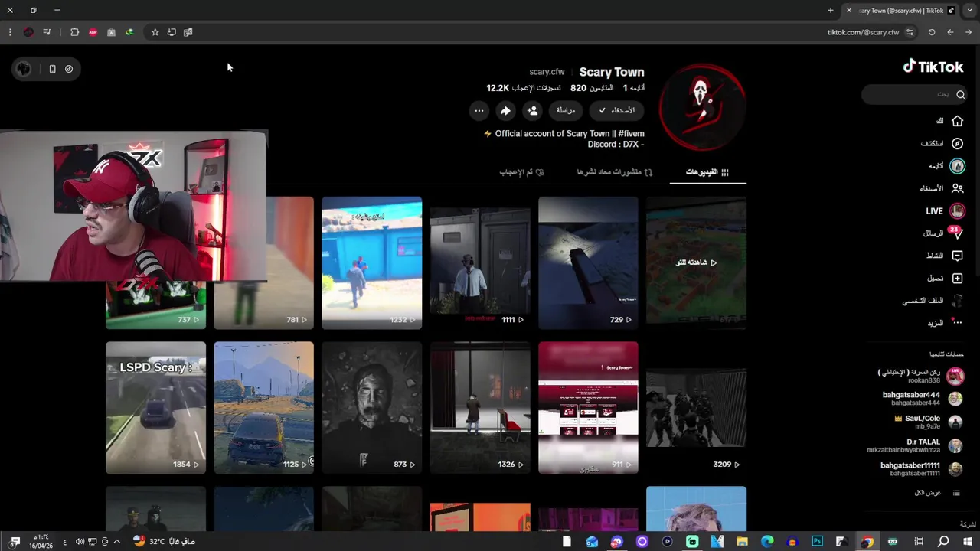
Task: Open the video with 729 views
Action: coord(588,262)
